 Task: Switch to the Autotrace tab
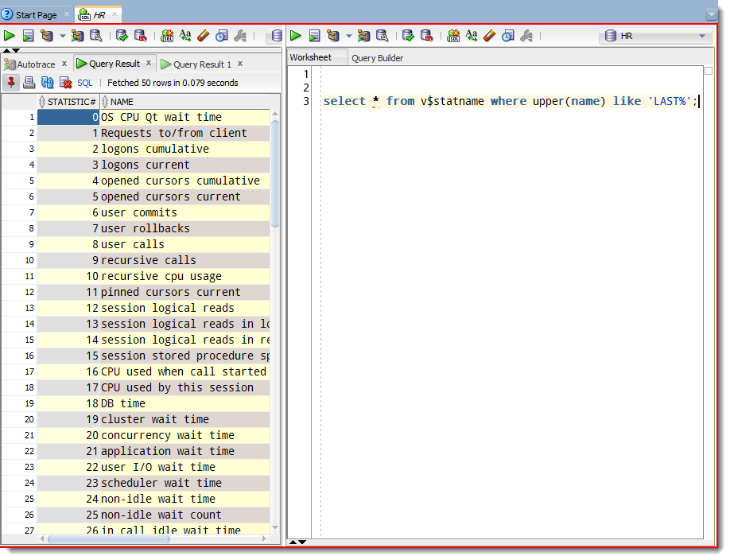[x=36, y=64]
